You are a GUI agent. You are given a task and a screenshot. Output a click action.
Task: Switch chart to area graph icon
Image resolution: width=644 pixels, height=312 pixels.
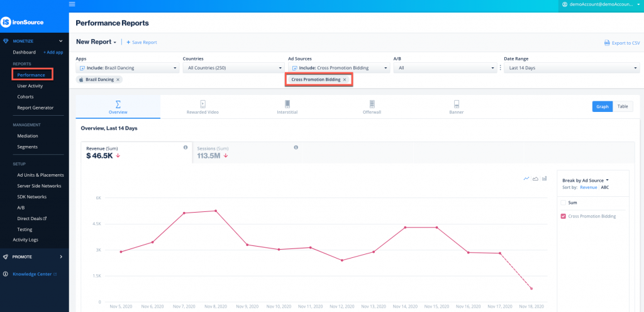tap(536, 178)
